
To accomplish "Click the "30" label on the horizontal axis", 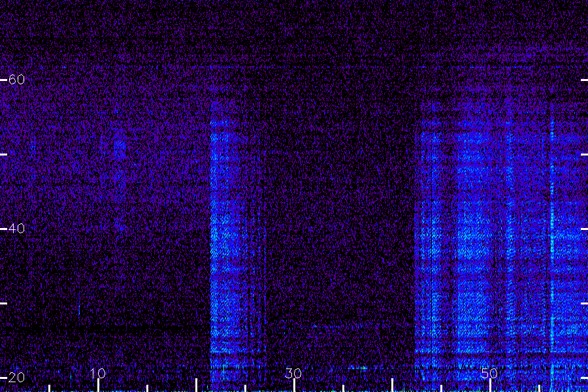I will pos(293,373).
